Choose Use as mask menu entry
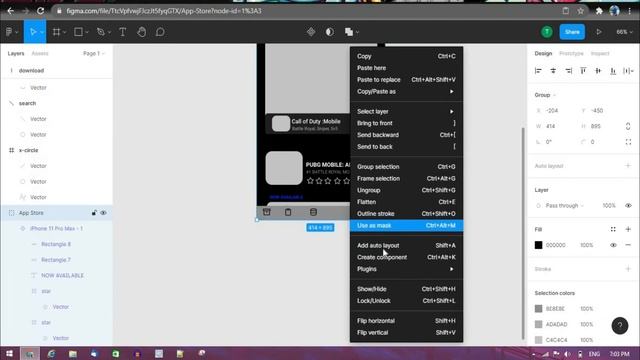Screen dimensions: 640x360 point(406,225)
